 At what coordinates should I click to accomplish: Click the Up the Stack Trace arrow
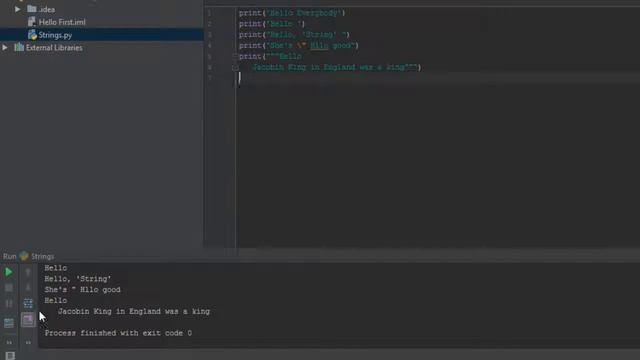click(x=28, y=272)
